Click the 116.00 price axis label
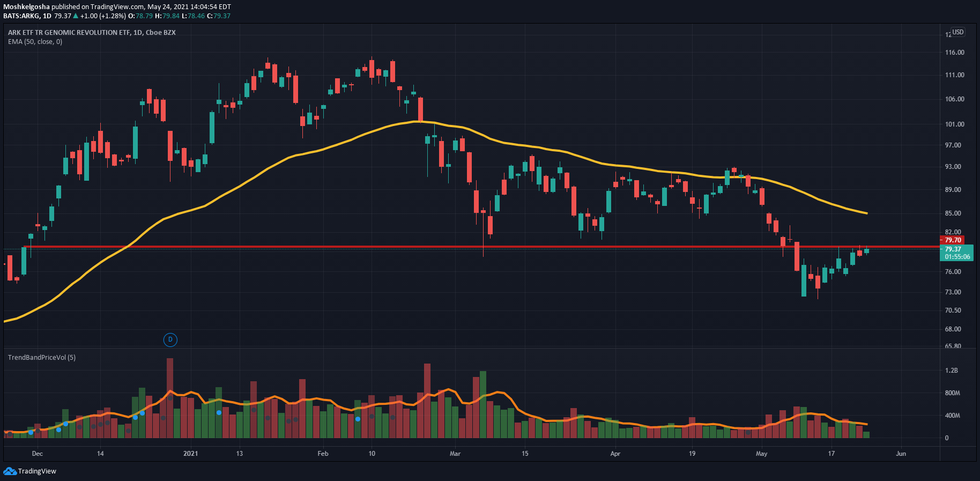Screen dimensions: 980x481 coord(954,53)
